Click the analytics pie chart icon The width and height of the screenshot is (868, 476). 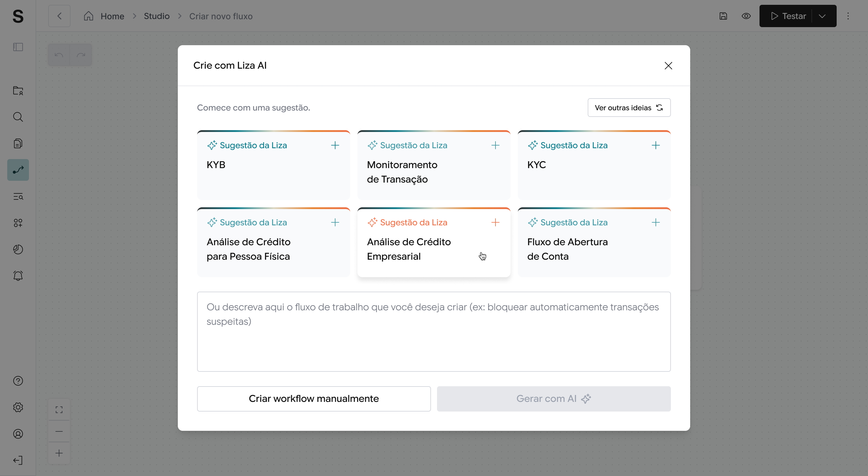[18, 249]
